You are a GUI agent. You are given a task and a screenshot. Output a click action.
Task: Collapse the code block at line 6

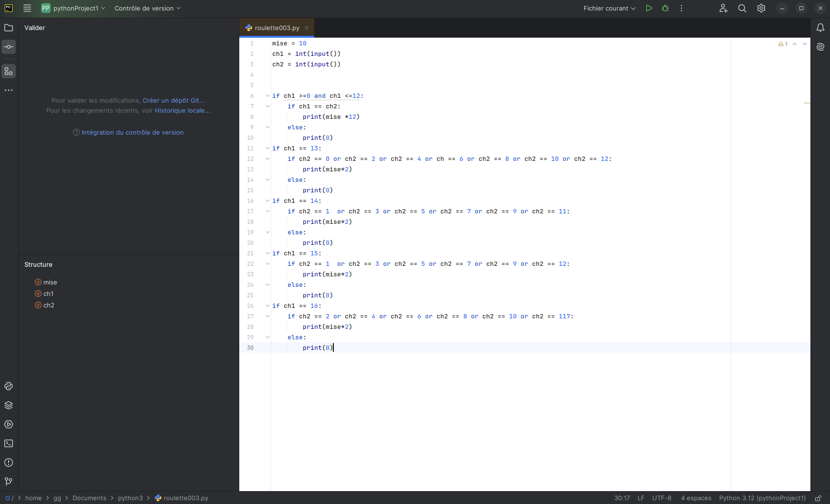tap(267, 96)
